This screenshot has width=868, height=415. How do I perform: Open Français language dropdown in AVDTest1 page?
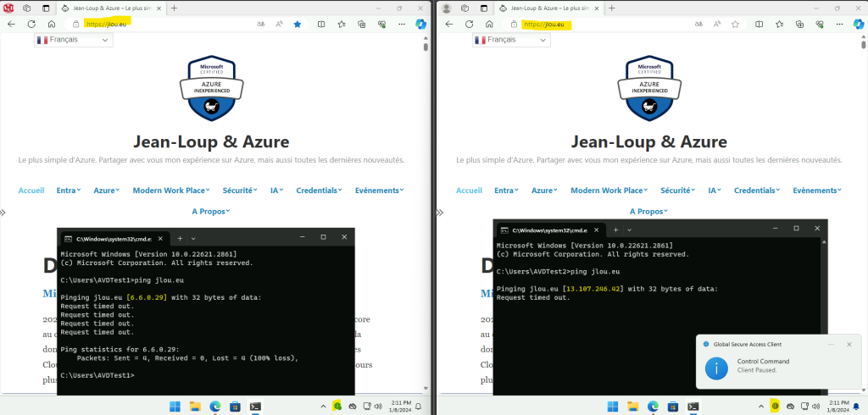pyautogui.click(x=74, y=40)
